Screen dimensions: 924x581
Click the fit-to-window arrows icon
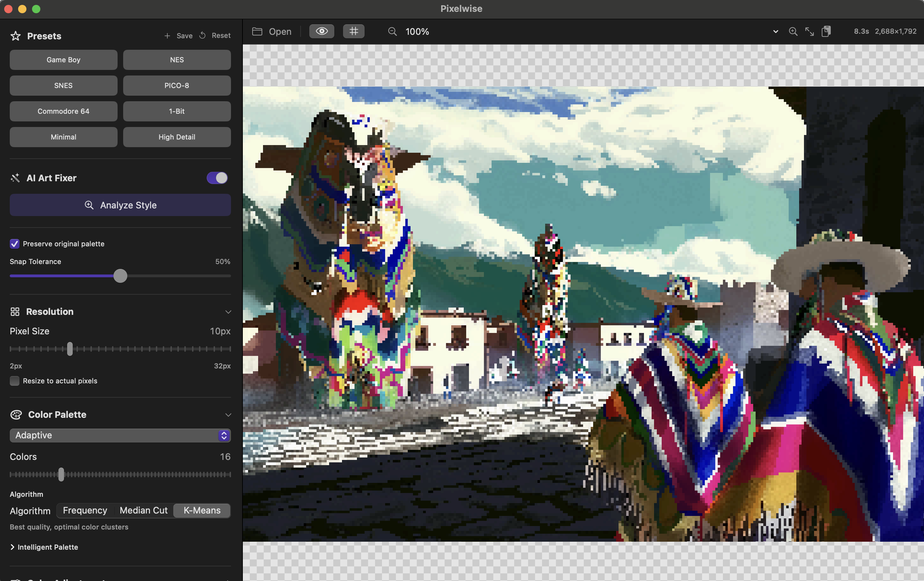pyautogui.click(x=809, y=31)
